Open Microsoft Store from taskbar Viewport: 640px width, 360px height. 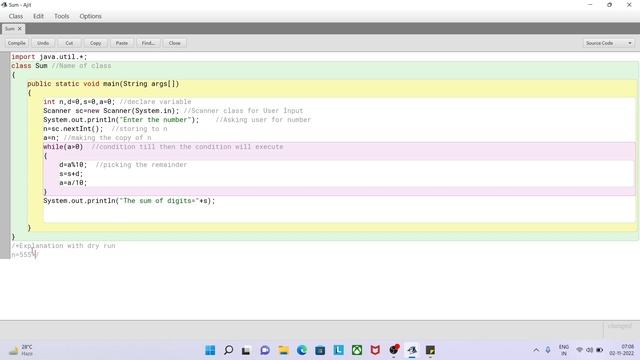pos(320,350)
